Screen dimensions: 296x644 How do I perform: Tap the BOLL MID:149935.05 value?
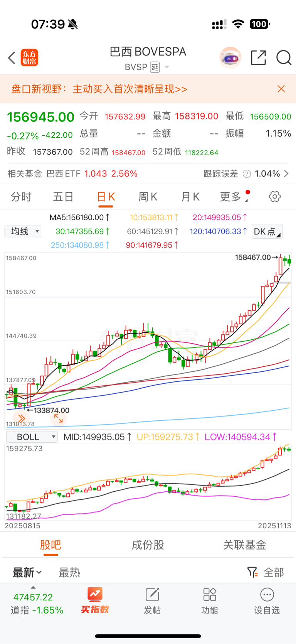pos(98,437)
